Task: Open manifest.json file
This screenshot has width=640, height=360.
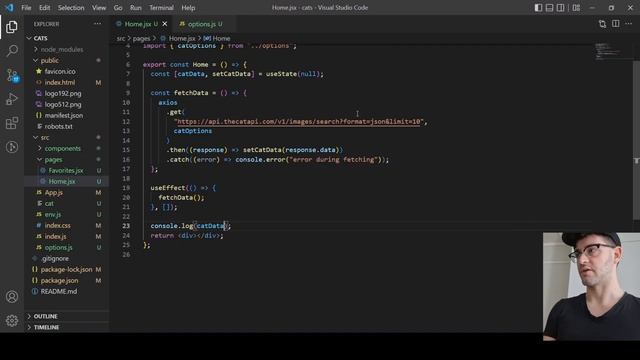Action: coord(67,116)
